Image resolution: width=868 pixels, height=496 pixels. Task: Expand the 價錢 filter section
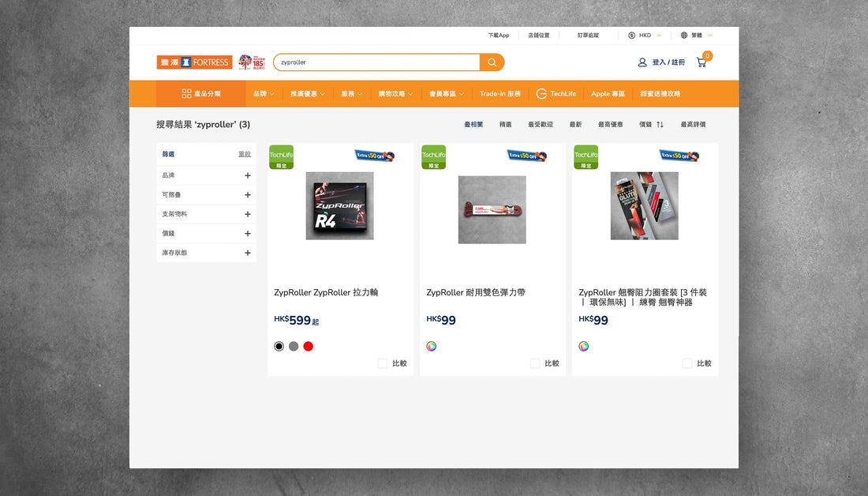click(x=247, y=234)
